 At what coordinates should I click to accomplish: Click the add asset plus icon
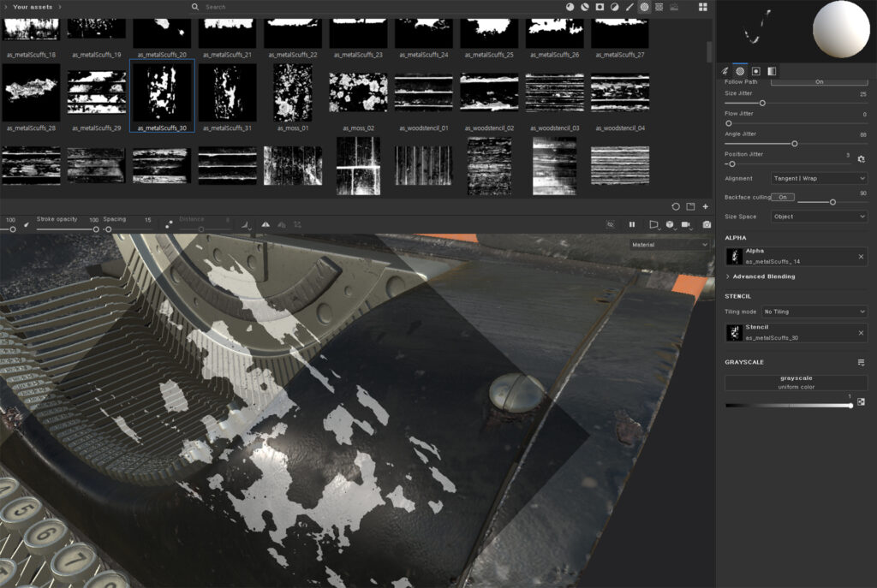click(x=705, y=206)
